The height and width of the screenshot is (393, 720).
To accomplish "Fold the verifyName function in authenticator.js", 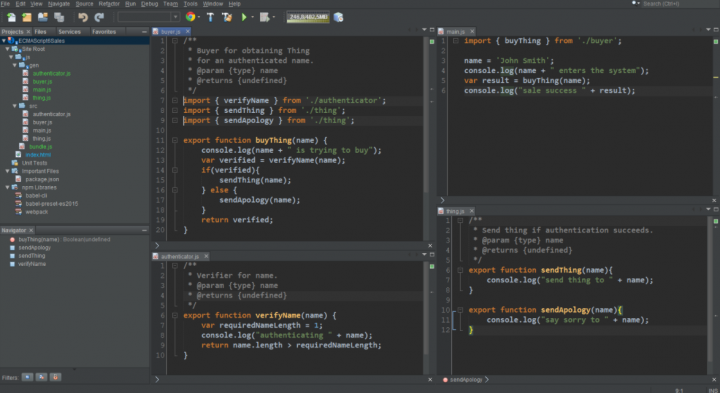I will (175, 315).
